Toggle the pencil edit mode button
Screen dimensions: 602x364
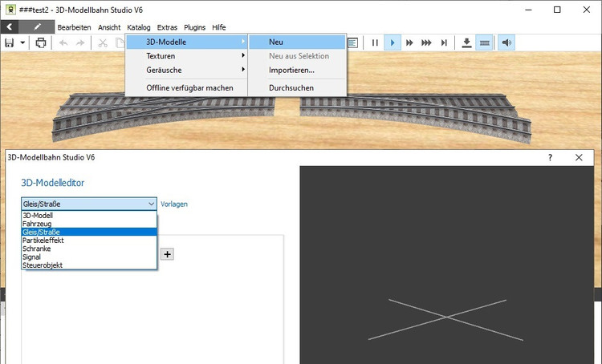tap(37, 26)
